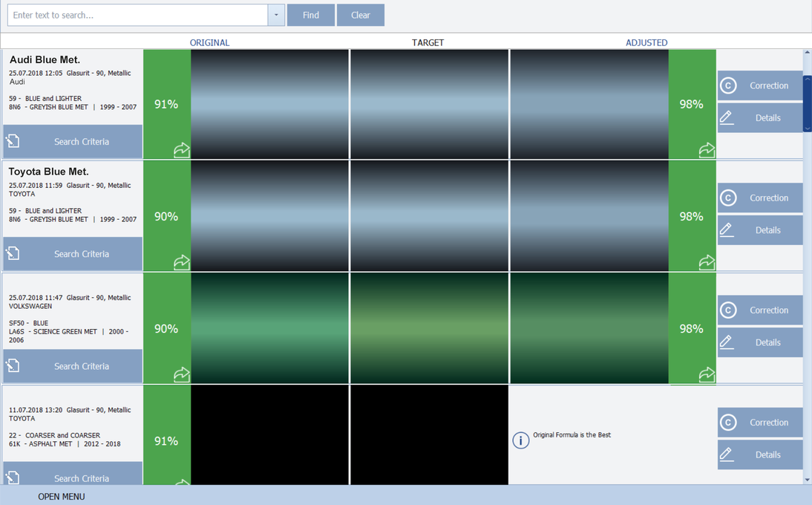The width and height of the screenshot is (812, 505).
Task: Click the scrollbar down arrow
Action: pos(808,480)
